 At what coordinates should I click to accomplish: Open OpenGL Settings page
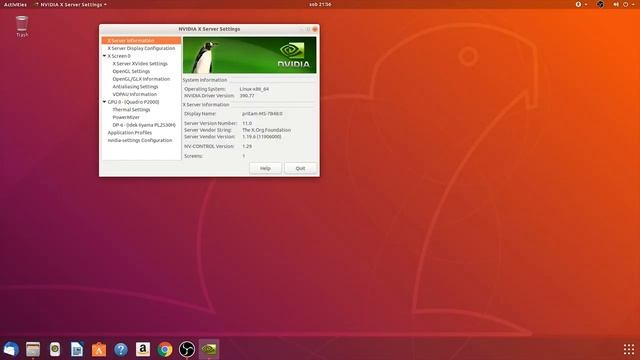[x=131, y=71]
